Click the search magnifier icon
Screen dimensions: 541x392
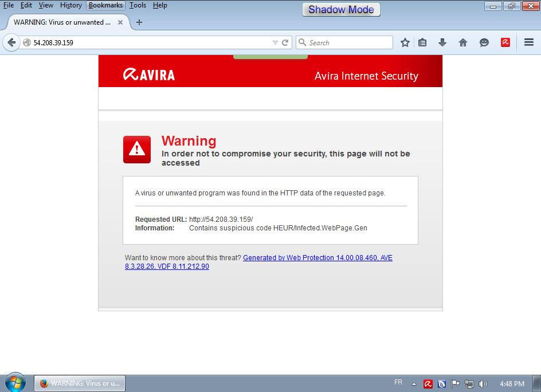pyautogui.click(x=302, y=42)
